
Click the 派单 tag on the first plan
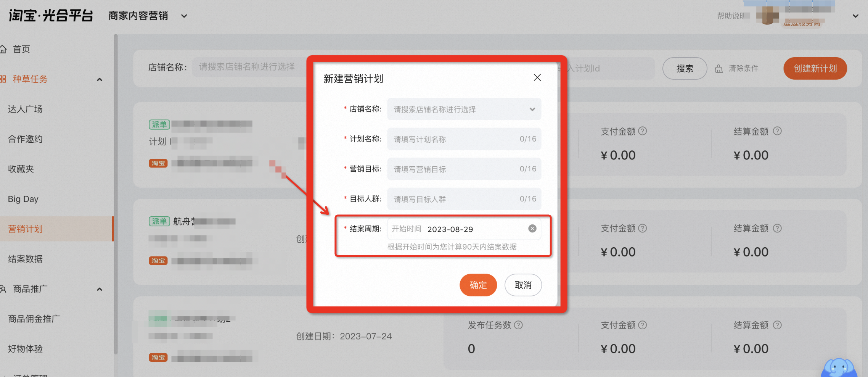pos(159,124)
